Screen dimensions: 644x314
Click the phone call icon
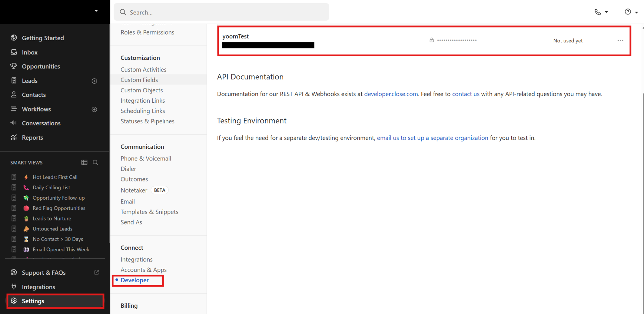coord(597,12)
